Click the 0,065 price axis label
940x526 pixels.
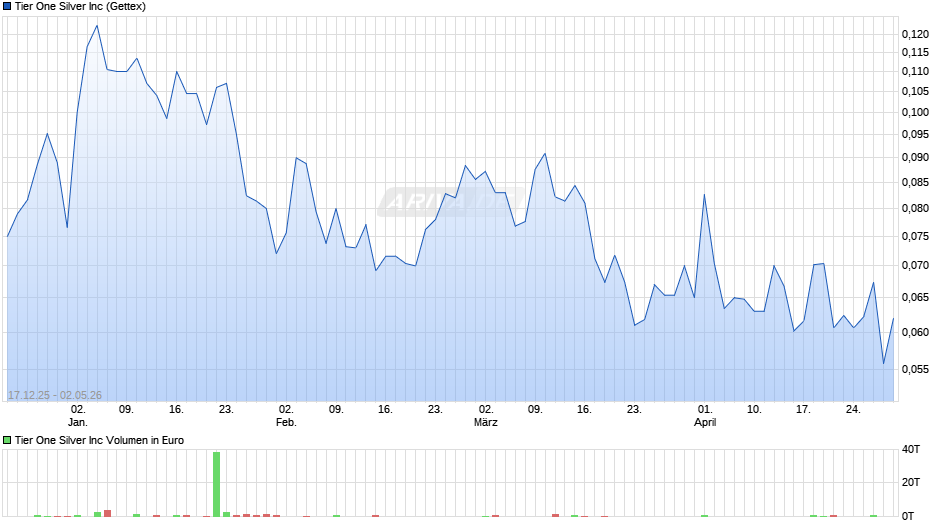915,298
